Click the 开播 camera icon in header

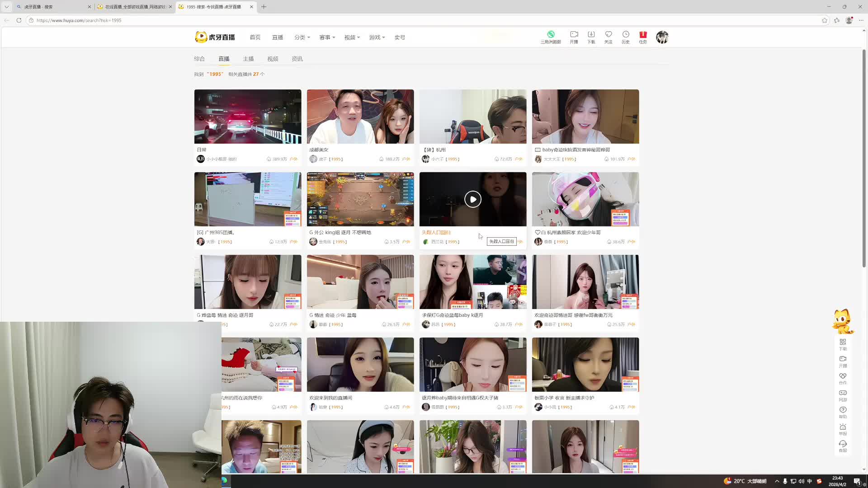click(574, 35)
